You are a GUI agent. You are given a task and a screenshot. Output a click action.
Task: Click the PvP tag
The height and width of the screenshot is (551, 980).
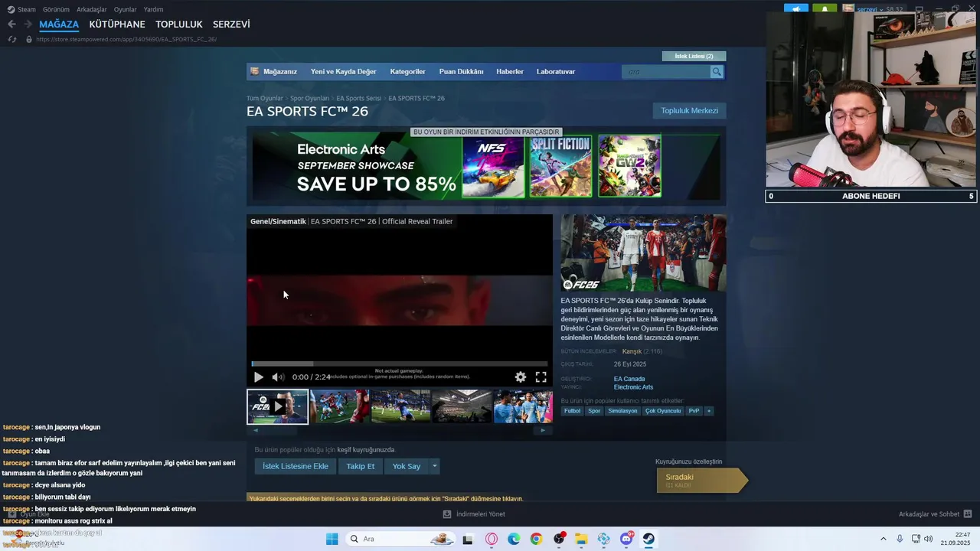[694, 411]
